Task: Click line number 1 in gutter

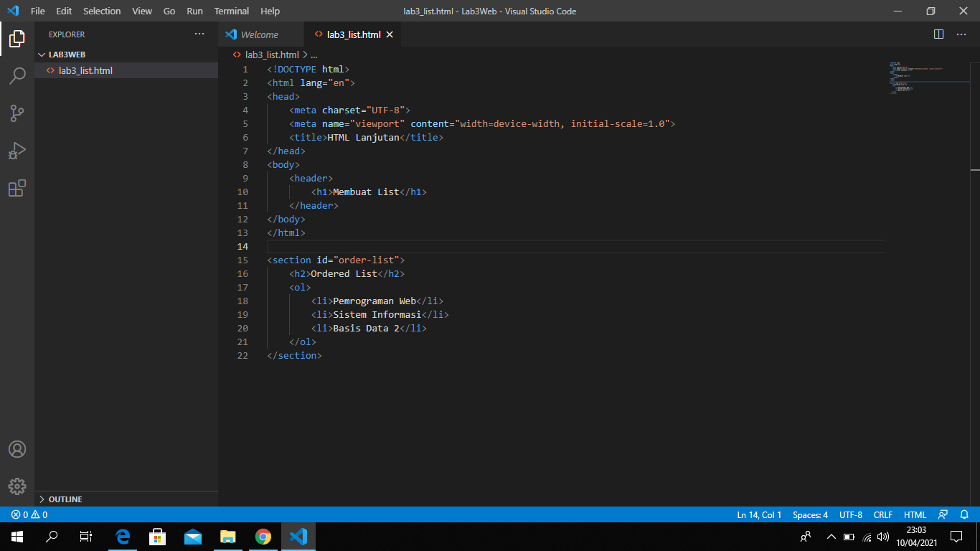Action: click(245, 69)
